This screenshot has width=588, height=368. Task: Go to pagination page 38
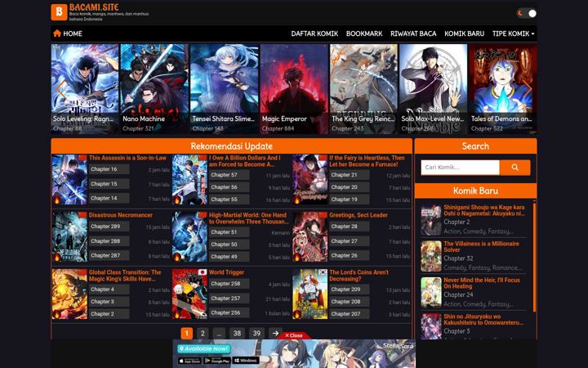click(x=237, y=333)
